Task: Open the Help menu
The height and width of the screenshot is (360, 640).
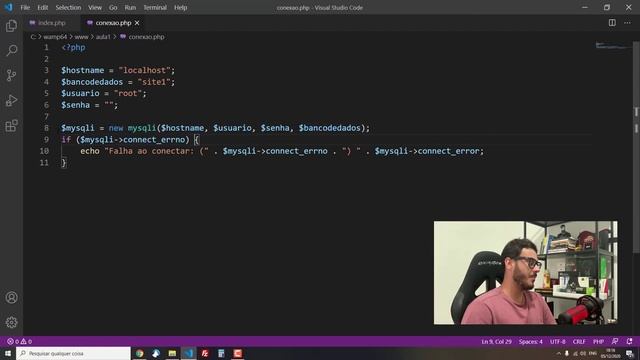Action: (180, 7)
